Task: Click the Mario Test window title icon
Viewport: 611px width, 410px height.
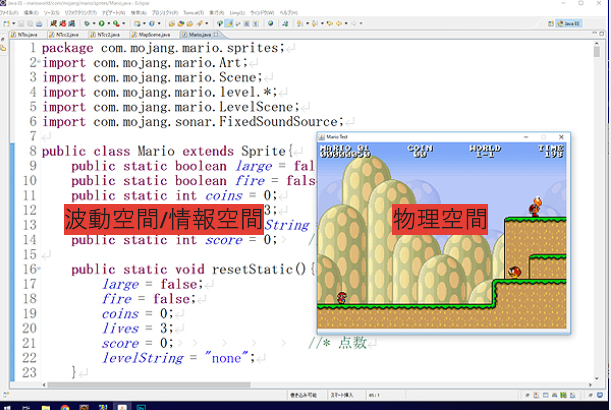Action: pos(322,136)
